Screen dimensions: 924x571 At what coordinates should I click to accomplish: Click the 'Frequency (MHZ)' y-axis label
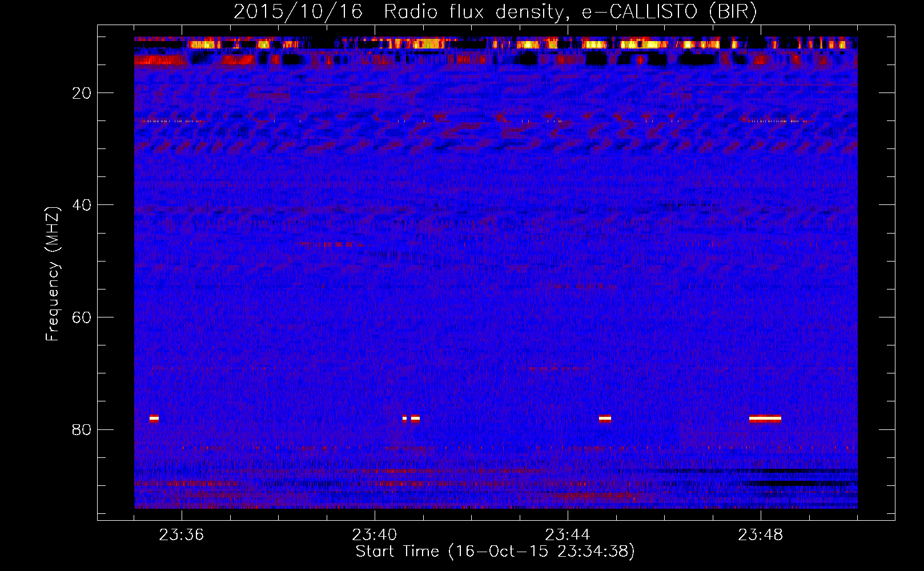[x=53, y=274]
